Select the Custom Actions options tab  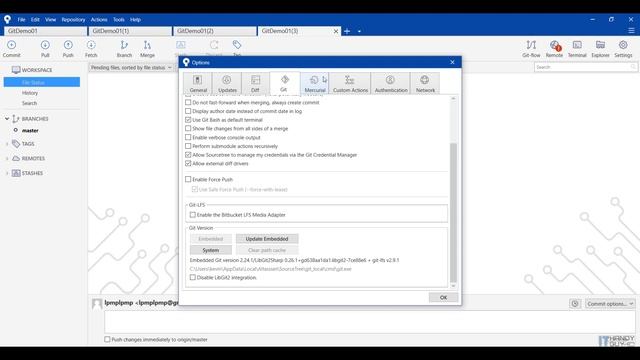[x=350, y=83]
